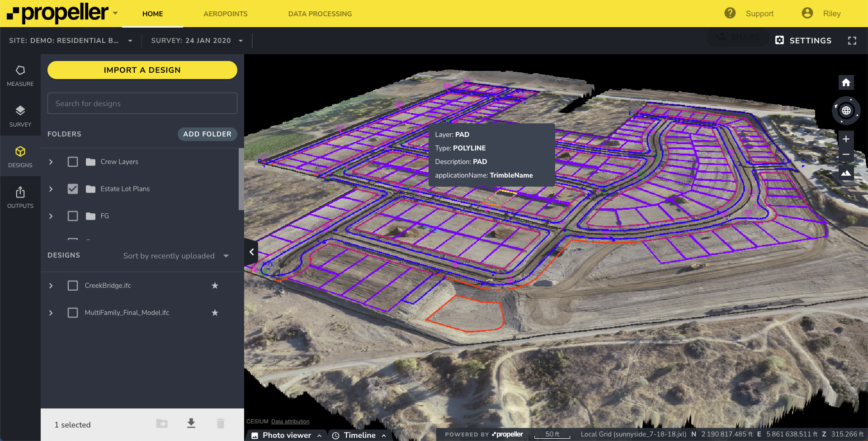
Task: Toggle the terrain mountain view icon
Action: point(846,173)
